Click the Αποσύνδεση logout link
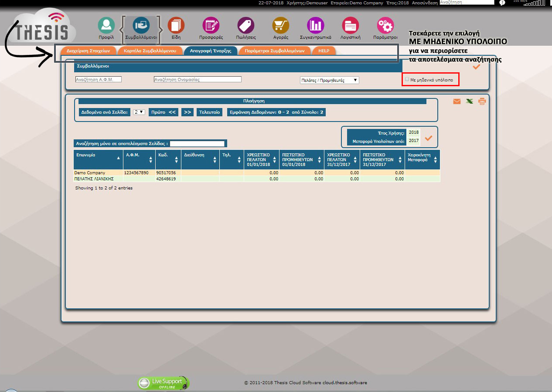Screen dimensions: 552x392 pos(424,3)
